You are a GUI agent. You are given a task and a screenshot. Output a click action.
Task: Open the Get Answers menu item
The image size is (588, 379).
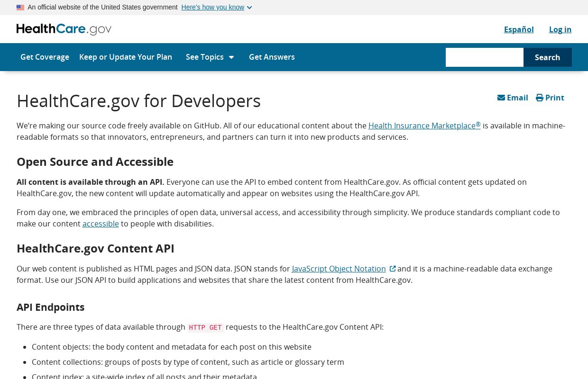point(272,57)
